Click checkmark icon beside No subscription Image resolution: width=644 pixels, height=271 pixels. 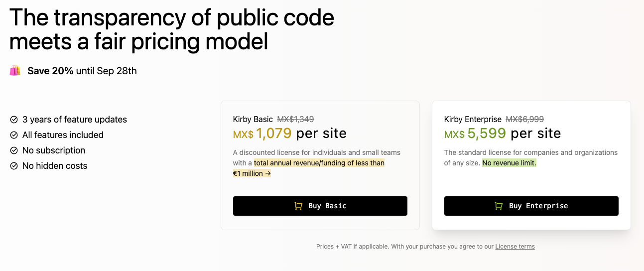[14, 150]
